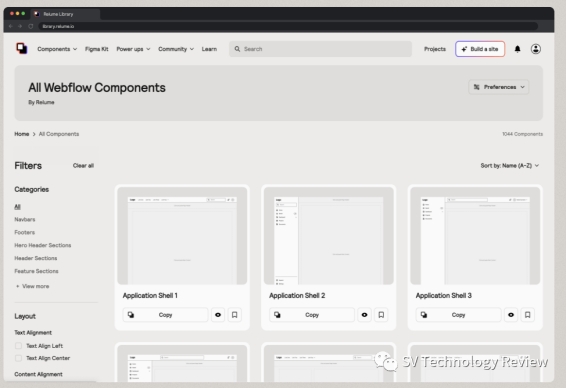Click the 1044 Components count
This screenshot has height=388, width=567.
tap(522, 134)
